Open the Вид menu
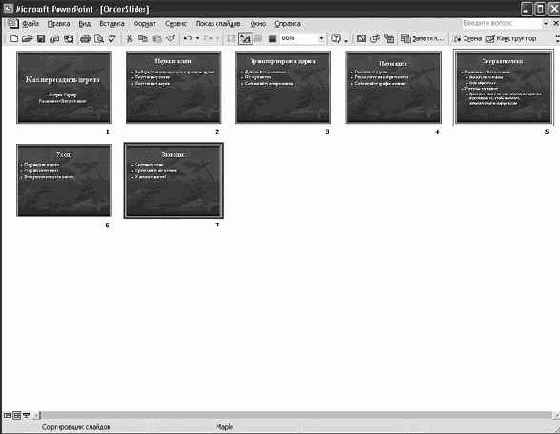Image resolution: width=560 pixels, height=434 pixels. tap(85, 24)
